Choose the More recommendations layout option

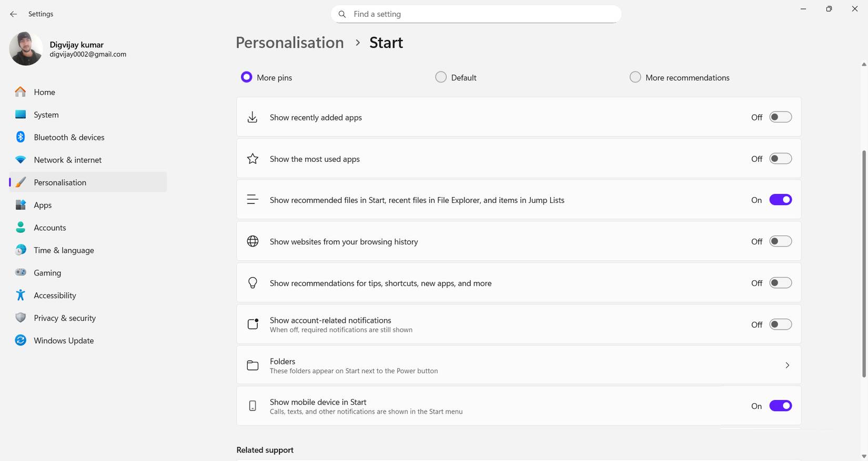(x=635, y=77)
